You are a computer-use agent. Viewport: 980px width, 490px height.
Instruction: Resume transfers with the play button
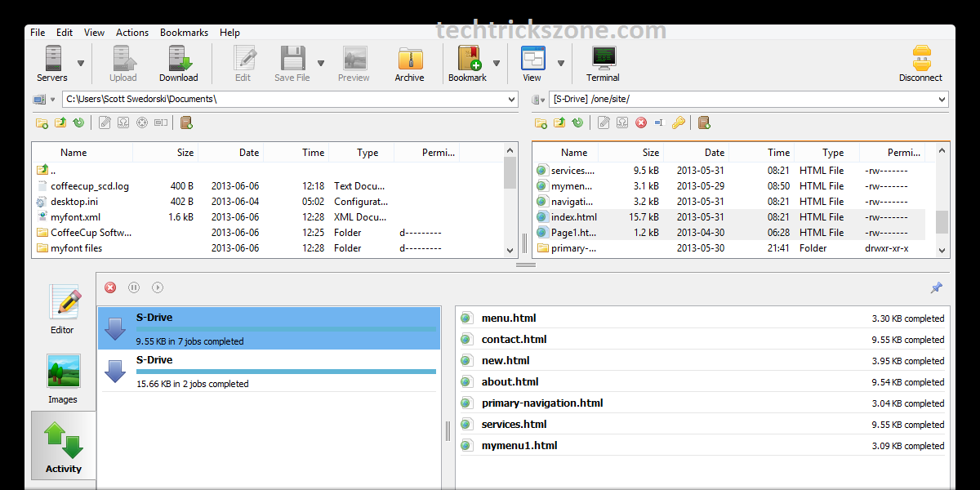tap(158, 287)
